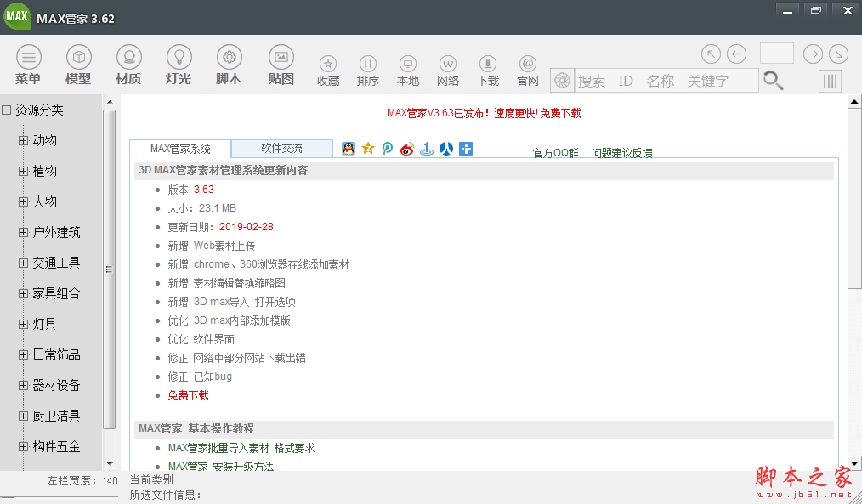The image size is (862, 504).
Task: Go to previous page with left arrow
Action: click(737, 54)
